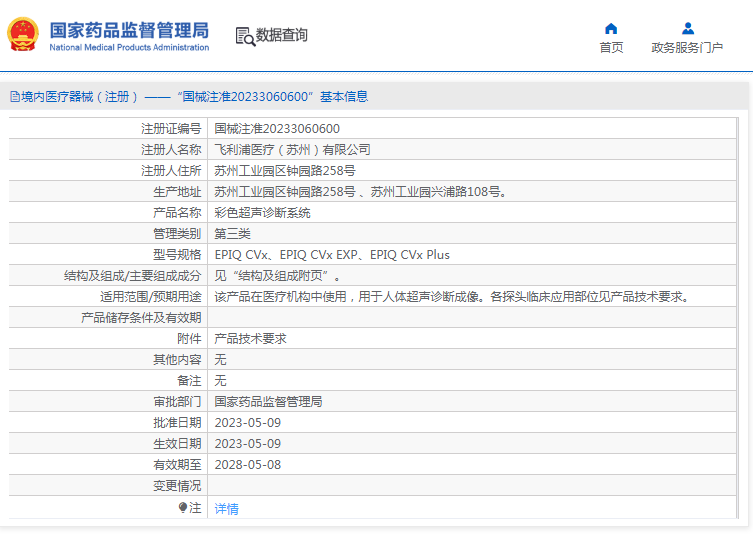The width and height of the screenshot is (753, 538).
Task: Click the 生产地址 label
Action: [177, 192]
